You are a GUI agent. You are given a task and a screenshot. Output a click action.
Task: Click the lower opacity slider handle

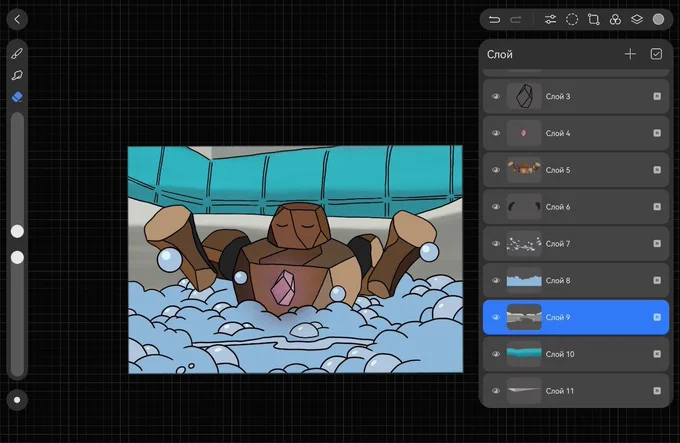(17, 257)
